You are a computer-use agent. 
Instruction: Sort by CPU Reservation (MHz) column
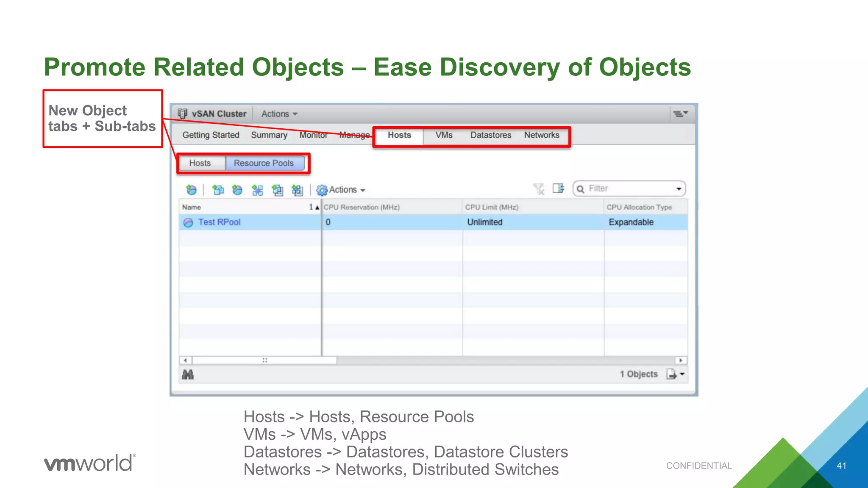click(392, 207)
